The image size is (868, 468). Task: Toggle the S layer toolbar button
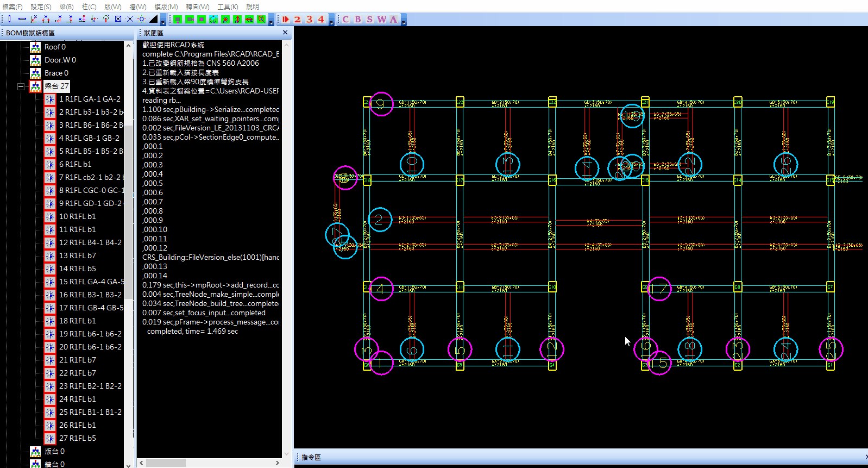[369, 19]
